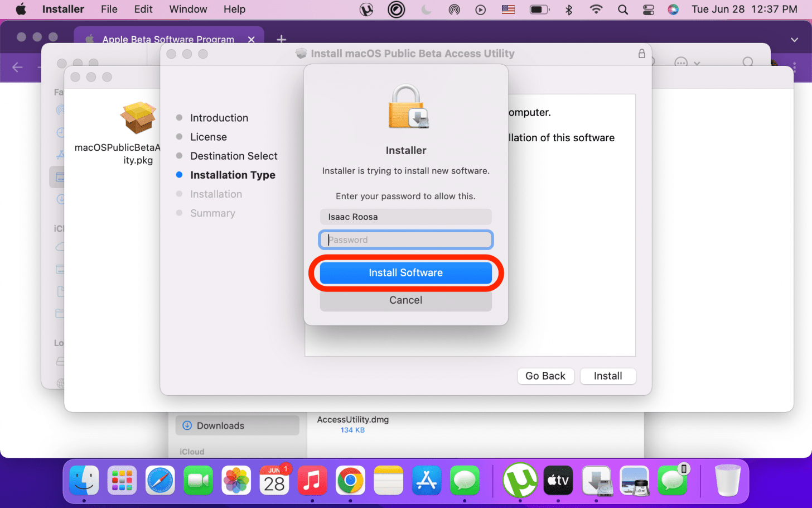This screenshot has width=812, height=508.
Task: Open Siri from the menu bar
Action: click(x=673, y=9)
